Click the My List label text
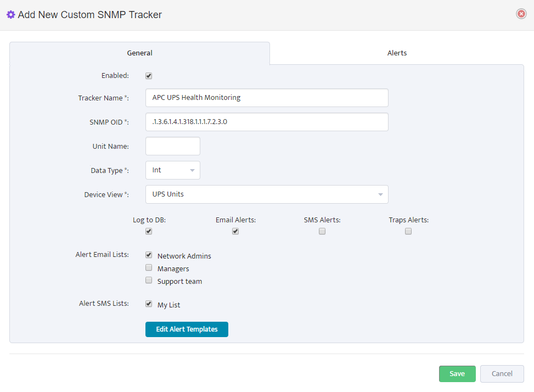The image size is (534, 392). click(x=168, y=305)
